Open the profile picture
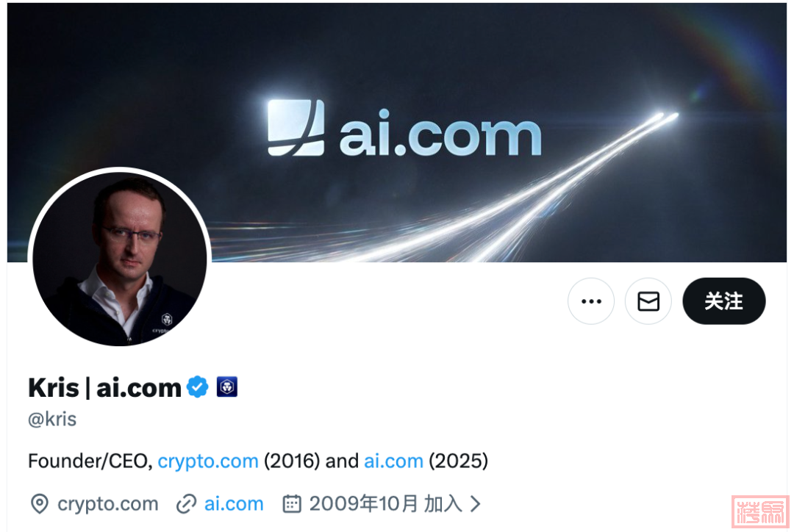 tap(120, 259)
